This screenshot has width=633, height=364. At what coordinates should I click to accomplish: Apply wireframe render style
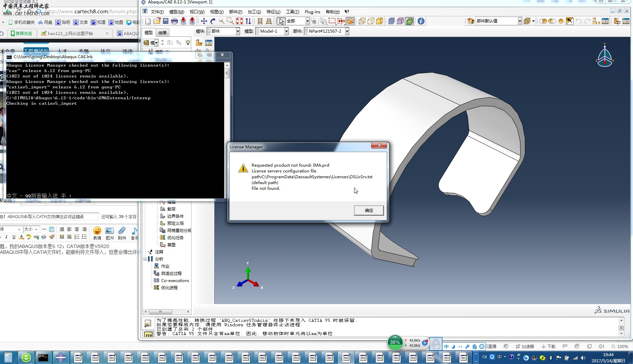click(362, 21)
